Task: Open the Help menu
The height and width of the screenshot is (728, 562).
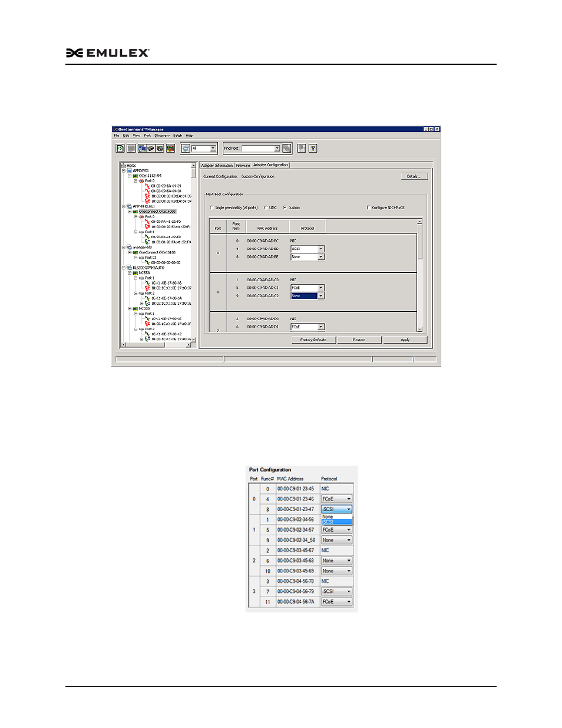Action: (189, 136)
